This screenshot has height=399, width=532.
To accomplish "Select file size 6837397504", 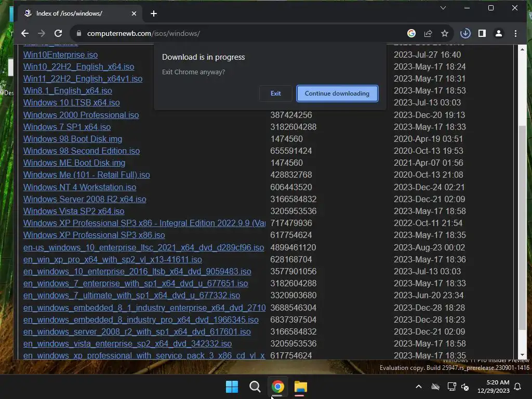I will pos(293,320).
